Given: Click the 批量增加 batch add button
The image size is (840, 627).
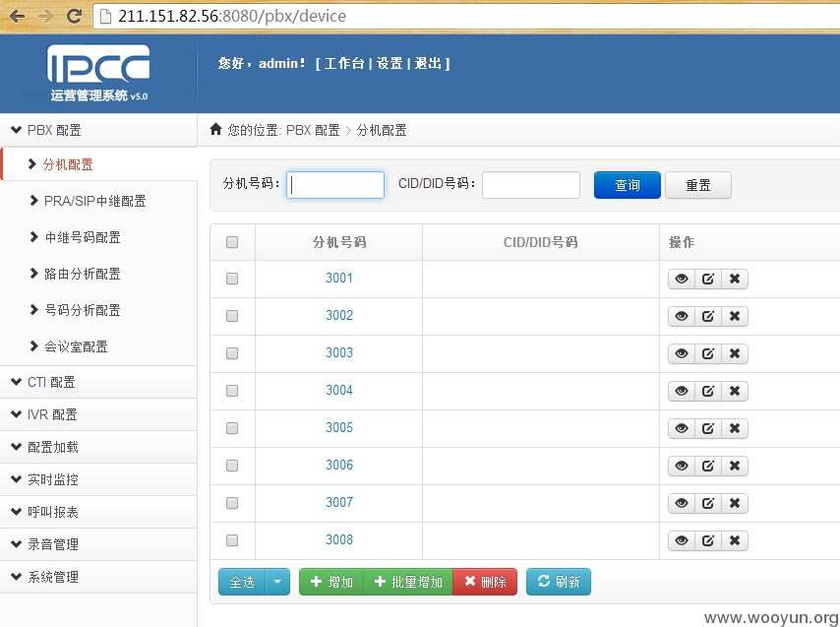Looking at the screenshot, I should pos(409,582).
